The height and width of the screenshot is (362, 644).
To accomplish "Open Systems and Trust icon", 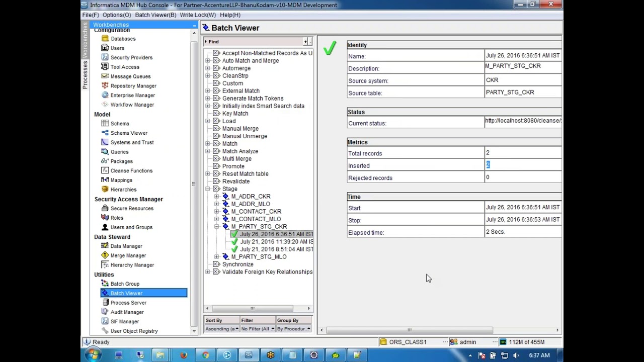I will point(105,142).
